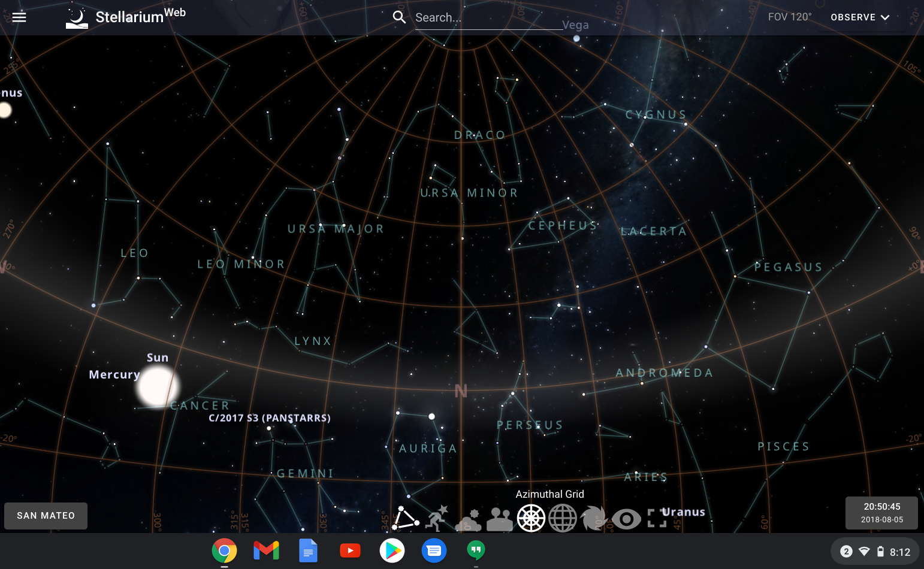The image size is (924, 569).
Task: Open Hangouts from the shelf
Action: click(476, 550)
